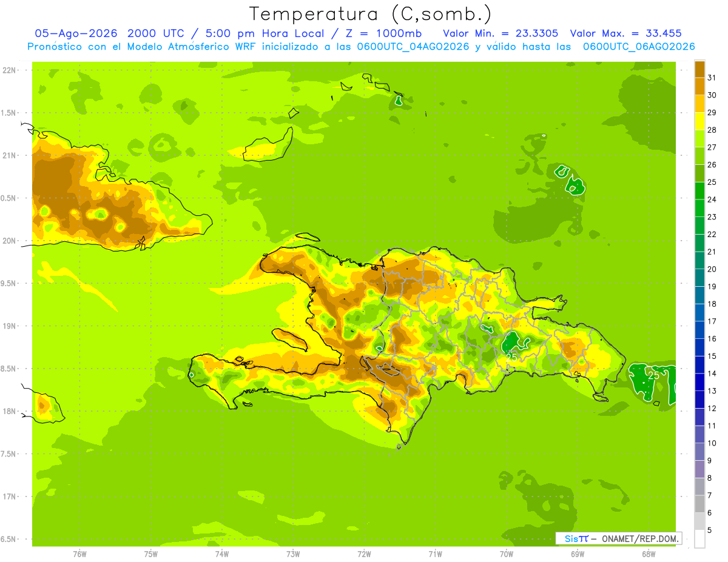Click the "17N" latitude axis label
Image resolution: width=728 pixels, height=562 pixels.
coord(9,497)
